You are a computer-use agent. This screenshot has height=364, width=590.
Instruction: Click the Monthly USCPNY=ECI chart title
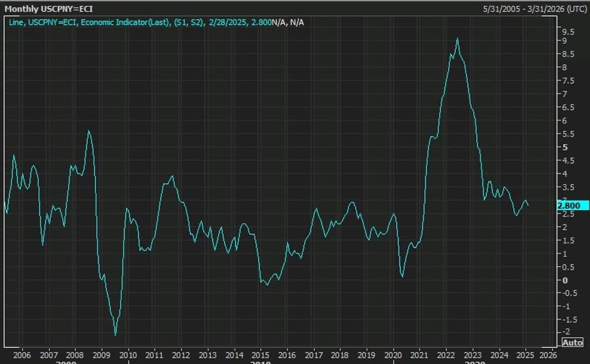click(49, 10)
